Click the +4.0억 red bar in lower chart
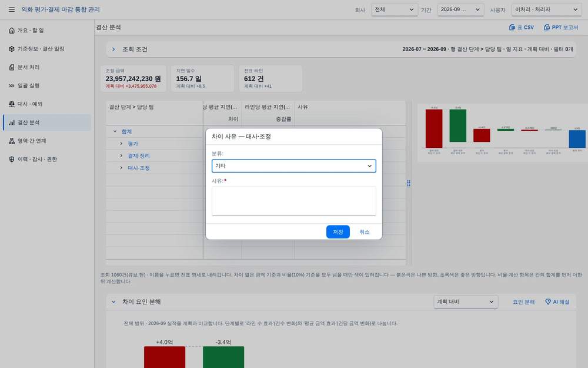The height and width of the screenshot is (368, 588). [165, 357]
